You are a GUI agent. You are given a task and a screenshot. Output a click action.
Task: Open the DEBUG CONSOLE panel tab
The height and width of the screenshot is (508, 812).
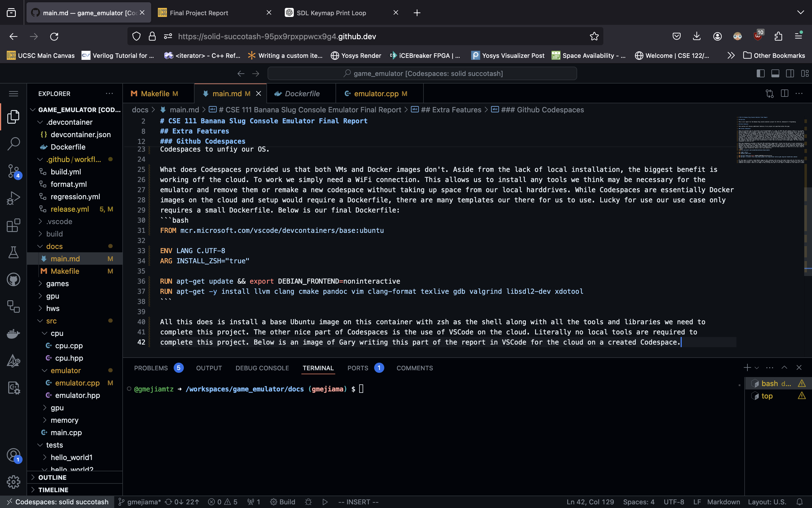point(262,368)
